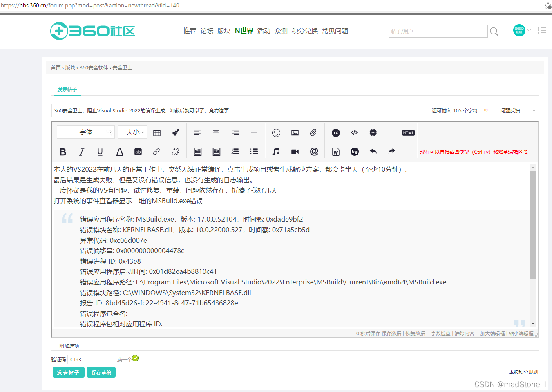Remove hyperlink with the unlink icon
Screen dimensions: 552x392
point(175,152)
